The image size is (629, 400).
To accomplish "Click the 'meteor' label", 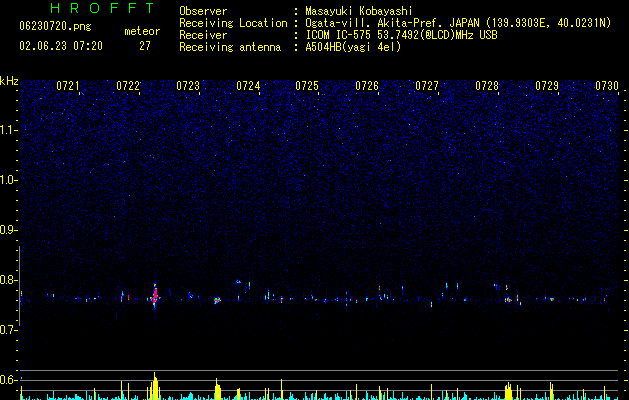I will (142, 31).
